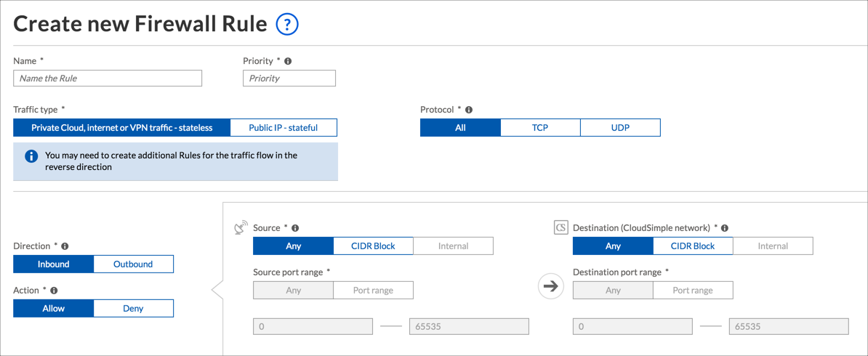Select Internal option for Destination
Image resolution: width=868 pixels, height=356 pixels.
[x=773, y=246]
